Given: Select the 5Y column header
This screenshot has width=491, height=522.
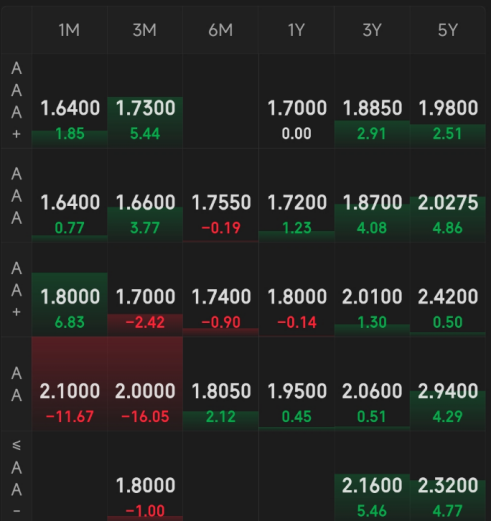Looking at the screenshot, I should [448, 30].
